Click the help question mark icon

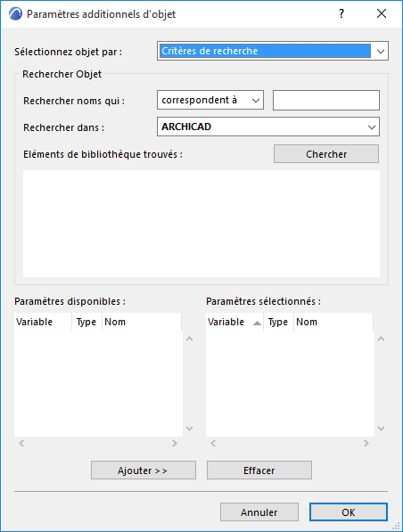click(x=341, y=14)
